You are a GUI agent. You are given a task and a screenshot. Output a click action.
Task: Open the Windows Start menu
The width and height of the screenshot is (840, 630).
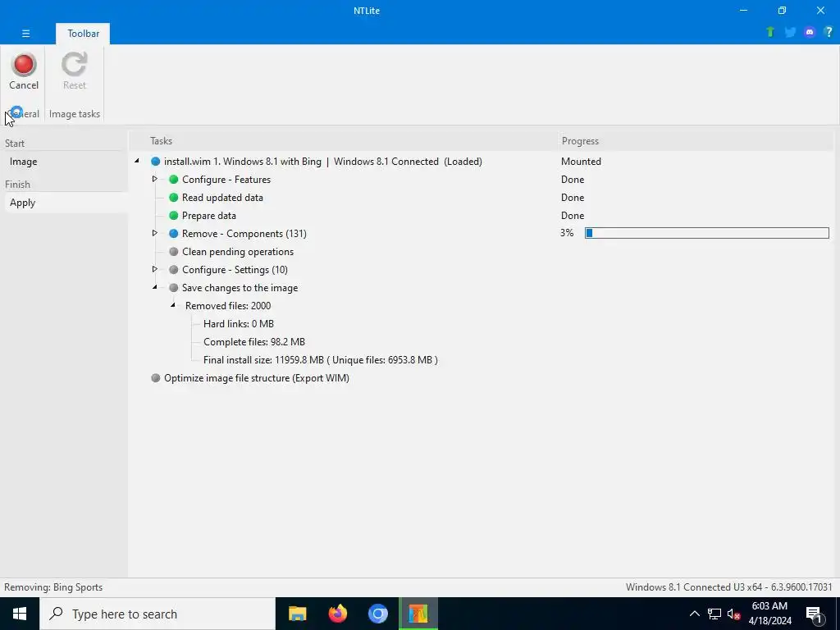pyautogui.click(x=20, y=614)
